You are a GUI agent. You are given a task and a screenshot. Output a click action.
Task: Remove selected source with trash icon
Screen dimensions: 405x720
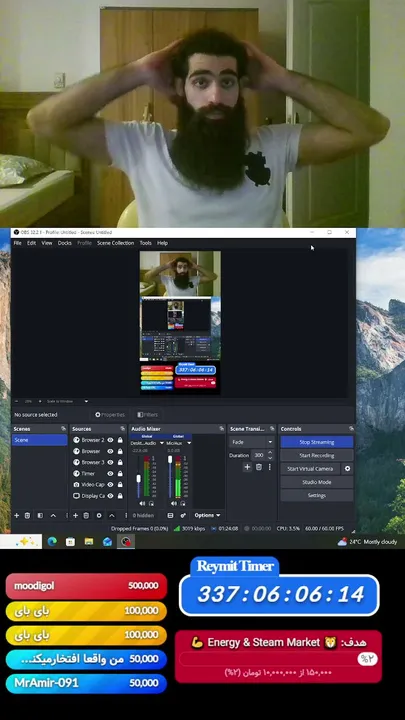click(86, 516)
